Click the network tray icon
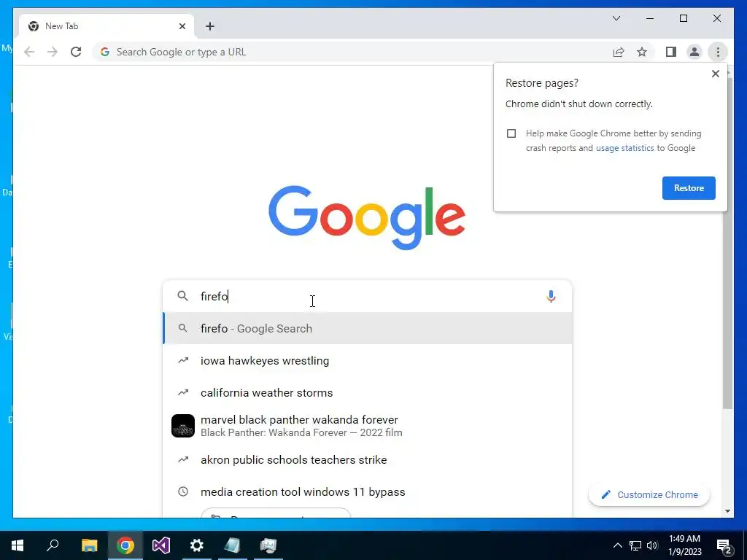Image resolution: width=747 pixels, height=560 pixels. 635,545
